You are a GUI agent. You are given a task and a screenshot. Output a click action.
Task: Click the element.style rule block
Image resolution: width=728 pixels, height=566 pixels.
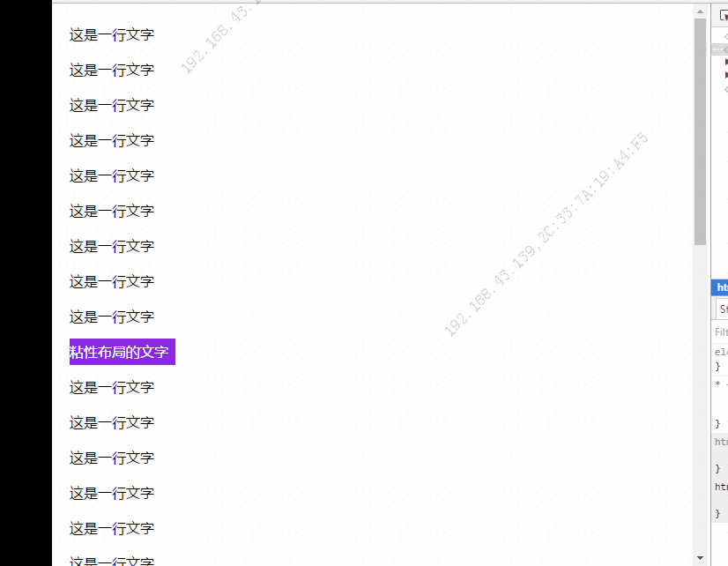(721, 359)
